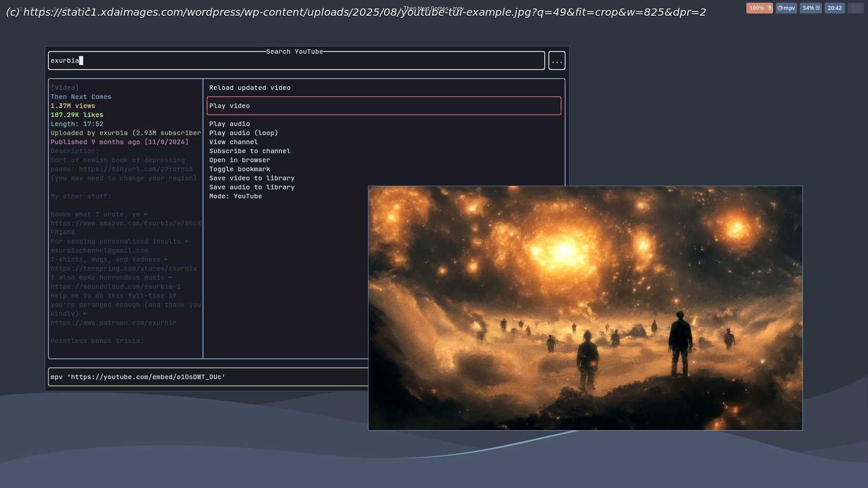Click the mpv window indicator in status bar

tap(786, 8)
